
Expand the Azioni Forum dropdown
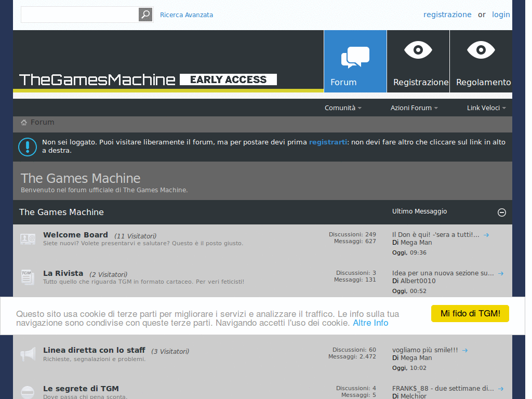point(414,108)
